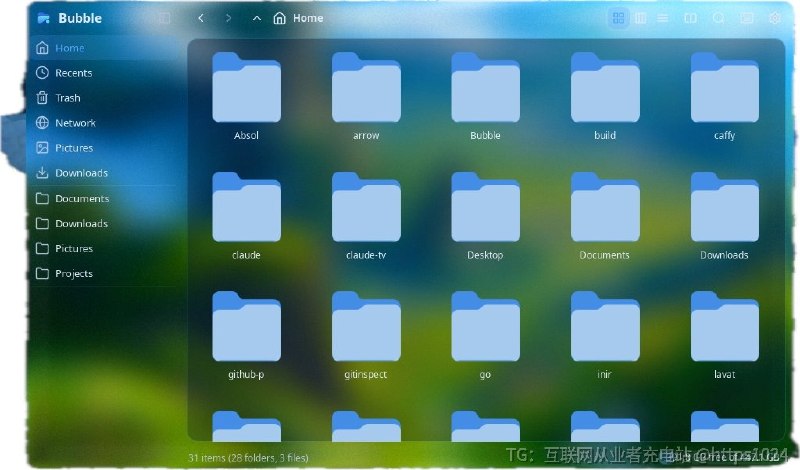The height and width of the screenshot is (470, 800).
Task: Select the arrow folder
Action: point(366,96)
